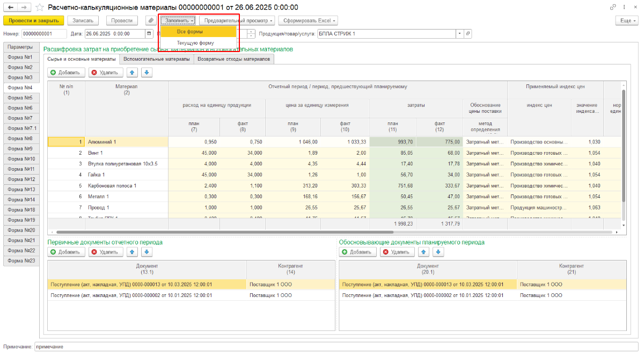Open the product record using the БПЛА СТРИЖ field's open button

click(468, 33)
